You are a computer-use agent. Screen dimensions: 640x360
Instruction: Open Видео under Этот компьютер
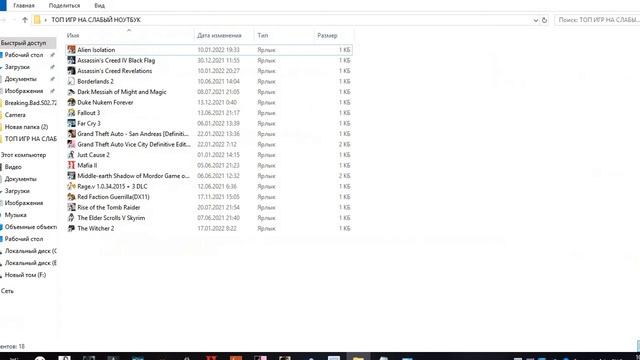coord(13,167)
